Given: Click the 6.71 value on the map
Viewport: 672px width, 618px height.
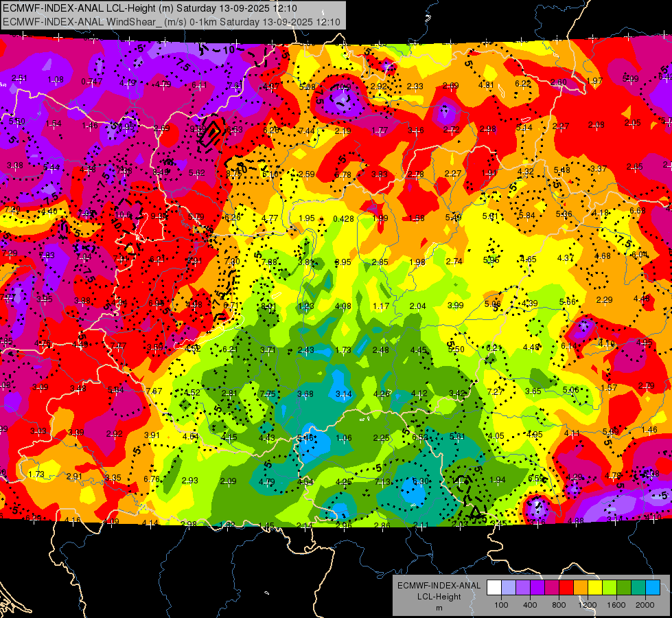Looking at the screenshot, I should (231, 306).
